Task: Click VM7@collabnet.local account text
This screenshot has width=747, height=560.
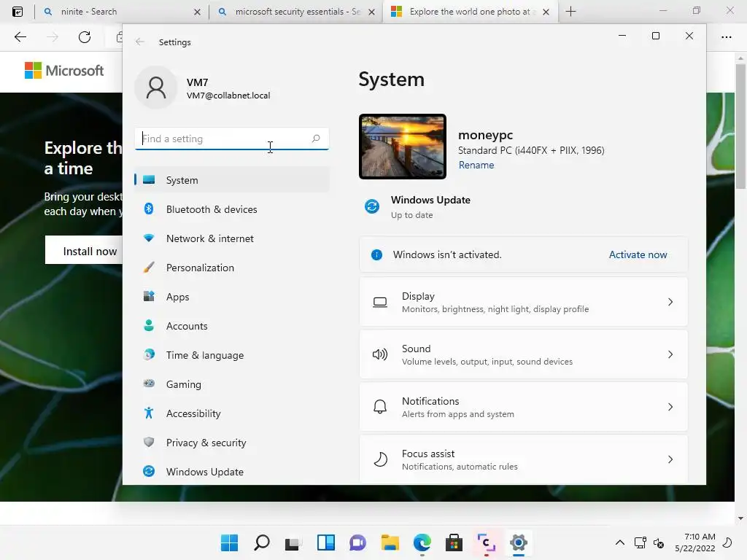Action: click(x=228, y=96)
